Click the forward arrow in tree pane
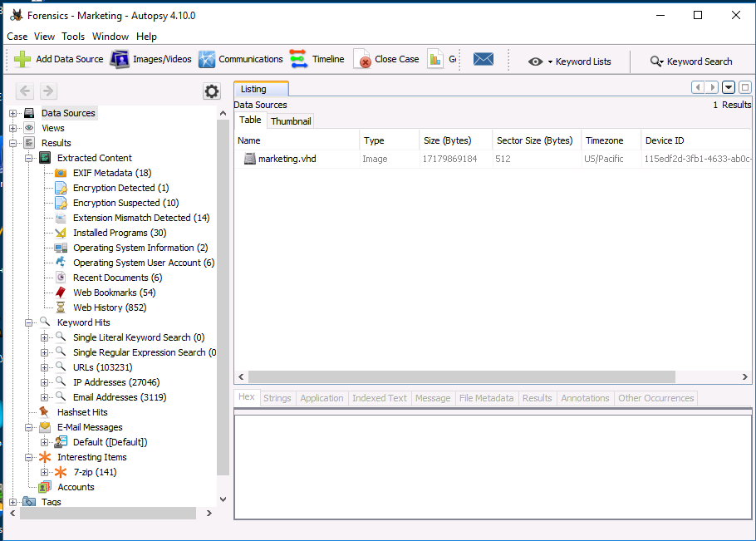This screenshot has width=756, height=541. click(x=47, y=91)
